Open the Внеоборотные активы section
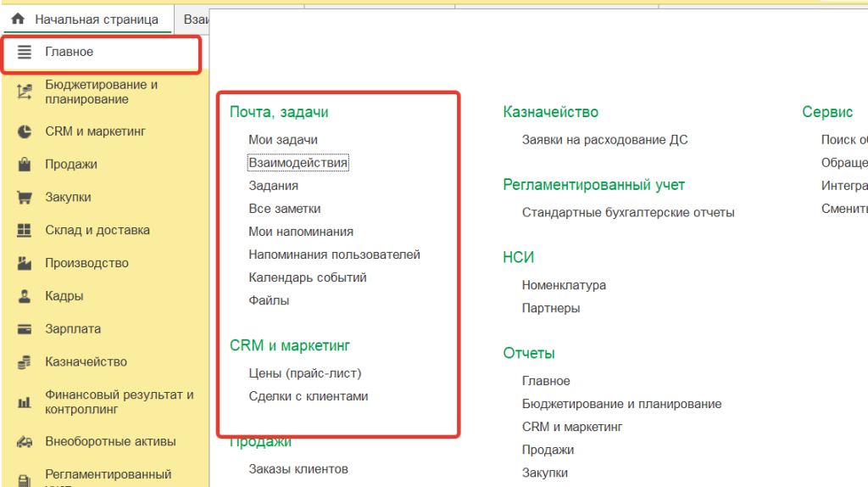The height and width of the screenshot is (487, 868). [110, 441]
